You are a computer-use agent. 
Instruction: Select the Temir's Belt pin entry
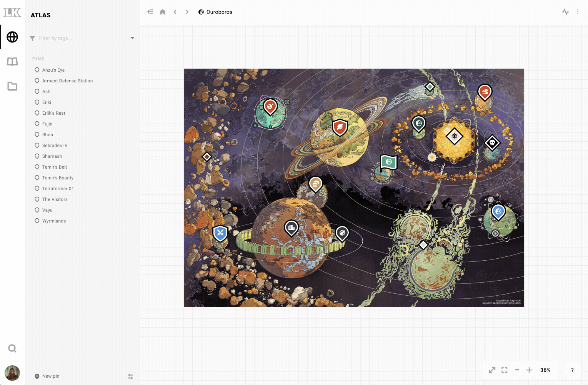[82, 167]
